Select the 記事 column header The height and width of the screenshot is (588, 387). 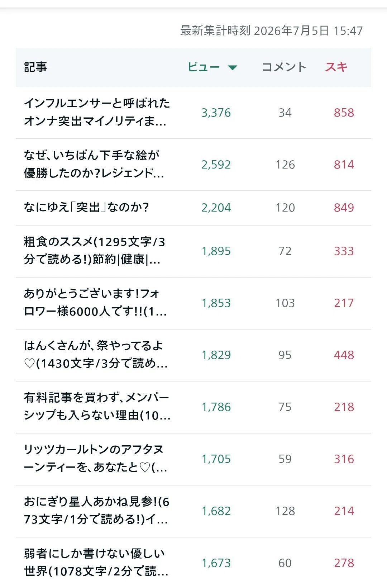(35, 67)
